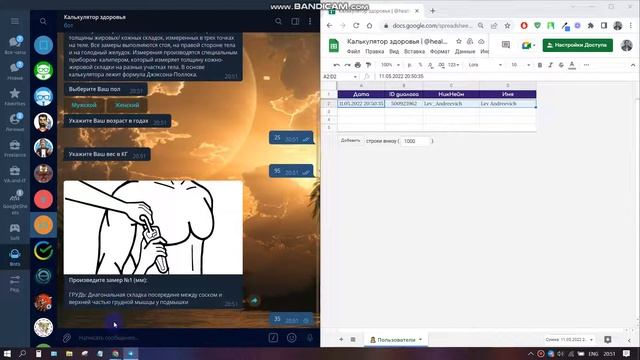Open the Freelance briefcase folder

tap(15, 148)
